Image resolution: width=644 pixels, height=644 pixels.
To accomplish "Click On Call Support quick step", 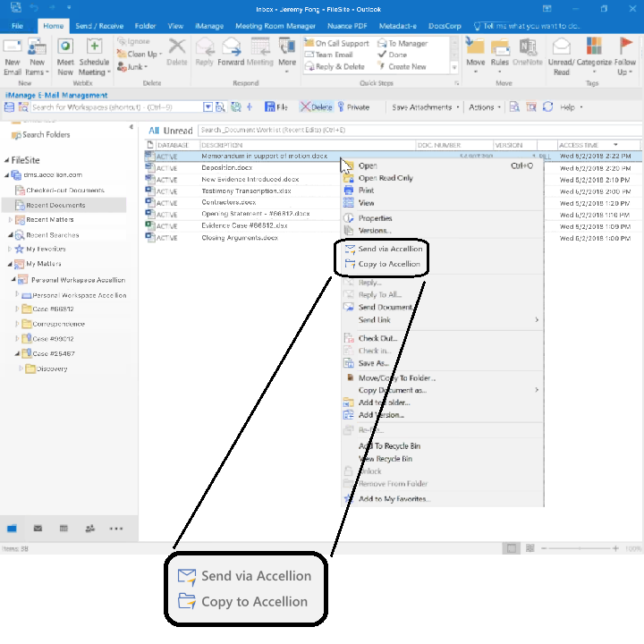I will click(x=337, y=43).
